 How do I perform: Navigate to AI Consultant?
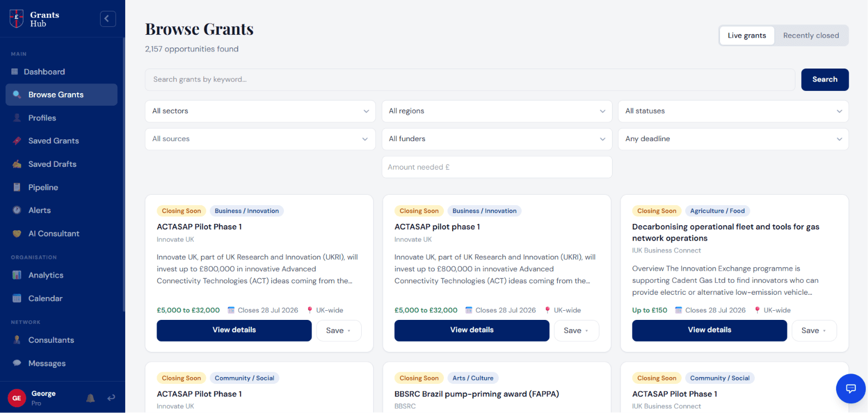pos(62,234)
